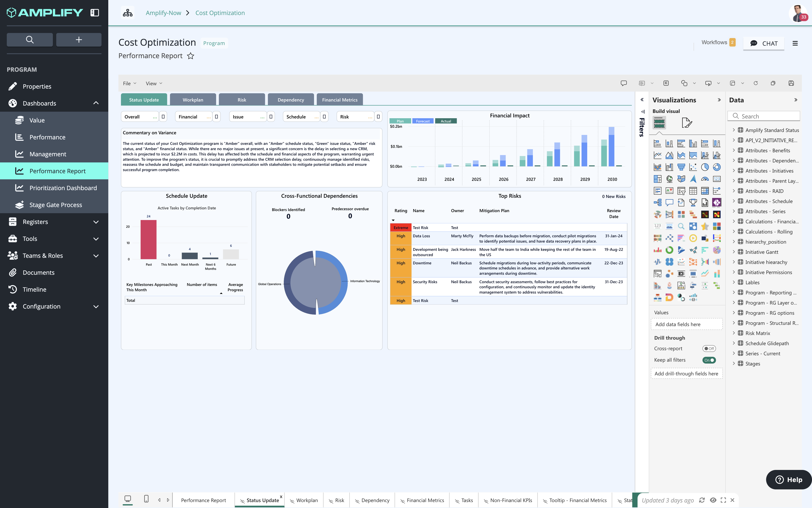
Task: Choose the treemap visualization
Action: pyautogui.click(x=657, y=179)
